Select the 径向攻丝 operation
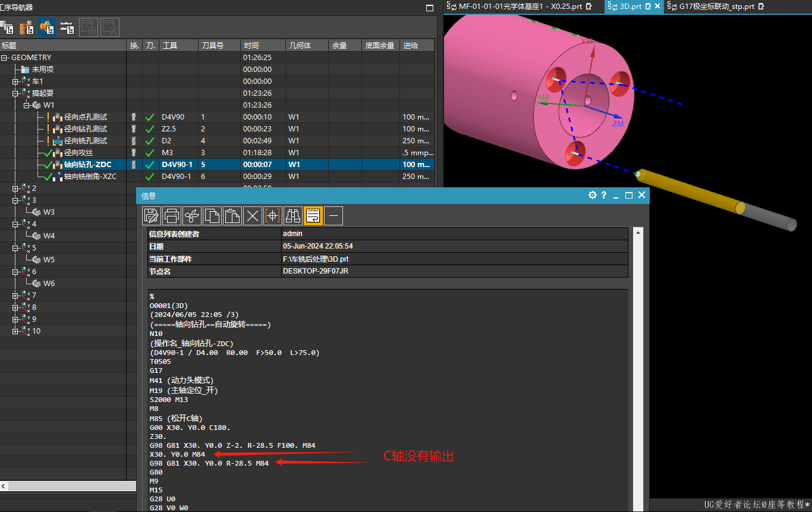 (78, 153)
